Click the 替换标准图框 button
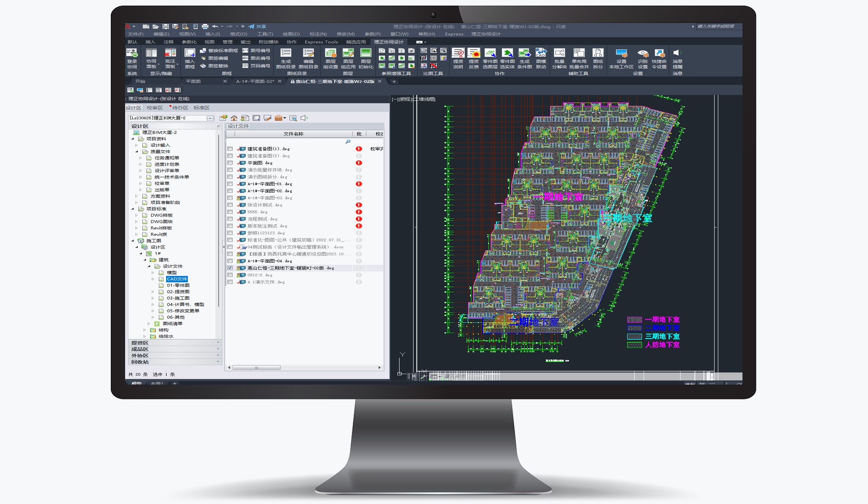 coord(219,50)
